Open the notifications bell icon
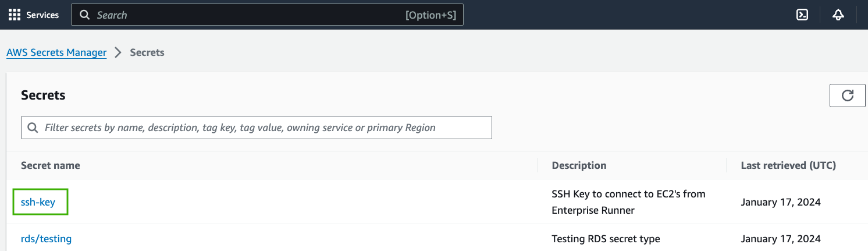 [x=838, y=15]
